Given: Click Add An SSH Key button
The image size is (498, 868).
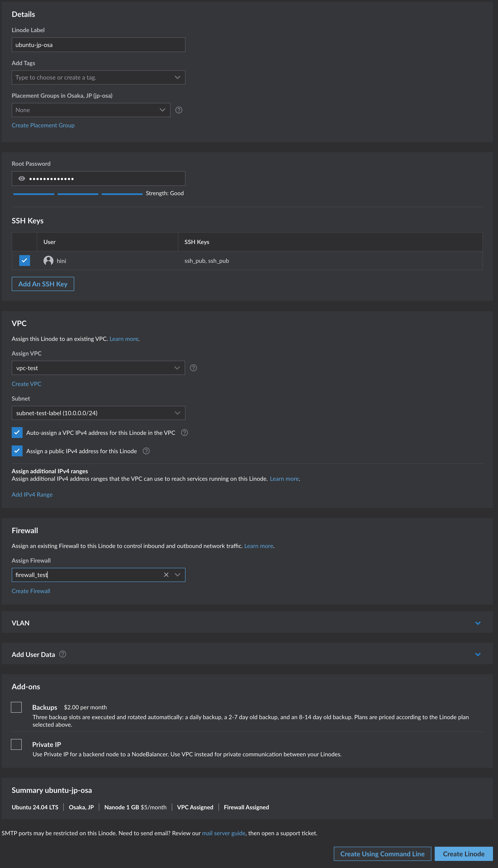Looking at the screenshot, I should [x=43, y=284].
